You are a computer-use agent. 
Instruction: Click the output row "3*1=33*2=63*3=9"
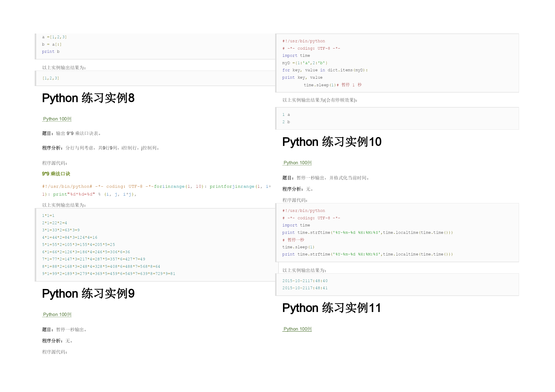click(61, 230)
